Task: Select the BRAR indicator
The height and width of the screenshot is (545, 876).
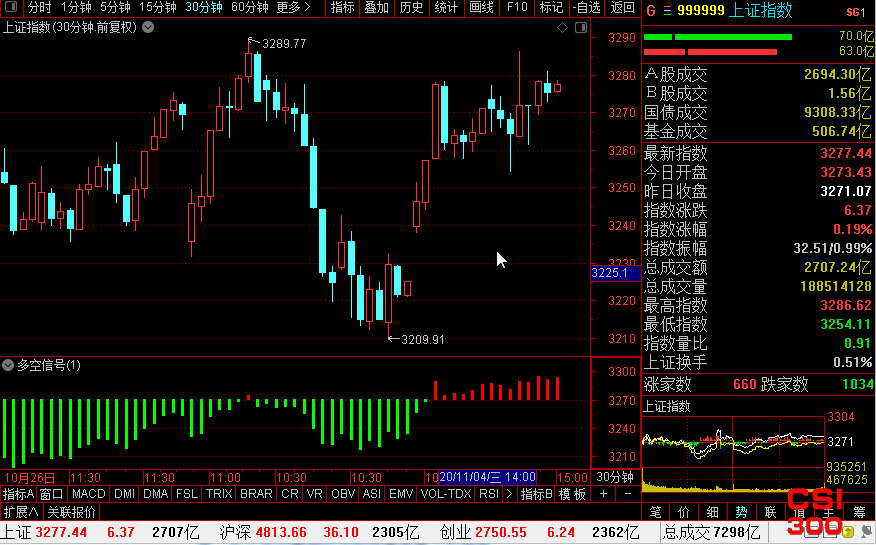Action: [x=256, y=494]
